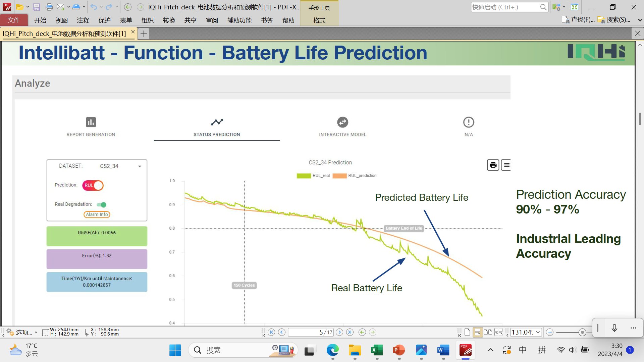Image resolution: width=644 pixels, height=362 pixels.
Task: Click the Save icon in title bar
Action: (x=37, y=7)
